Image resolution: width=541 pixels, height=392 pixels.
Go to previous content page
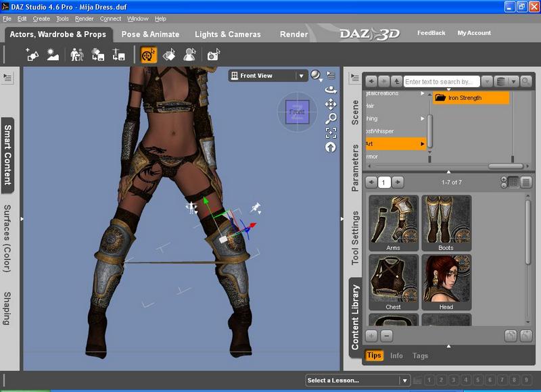point(371,182)
